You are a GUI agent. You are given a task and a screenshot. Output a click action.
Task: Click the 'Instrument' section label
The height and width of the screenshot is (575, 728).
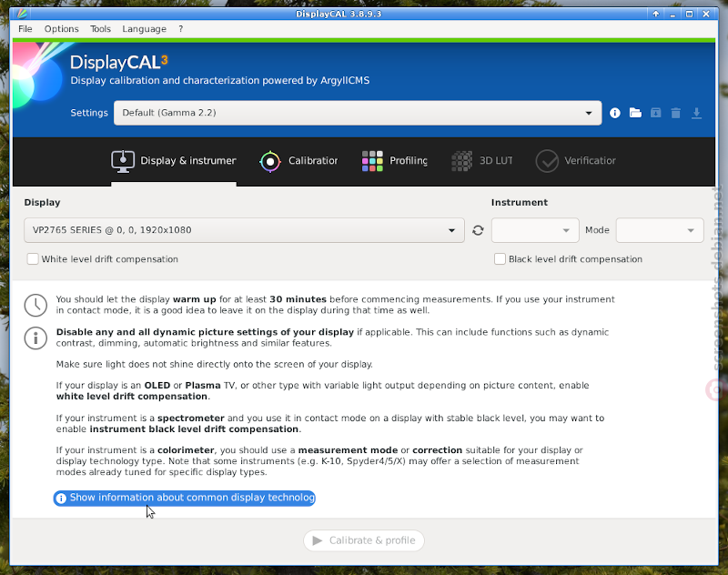coord(520,202)
